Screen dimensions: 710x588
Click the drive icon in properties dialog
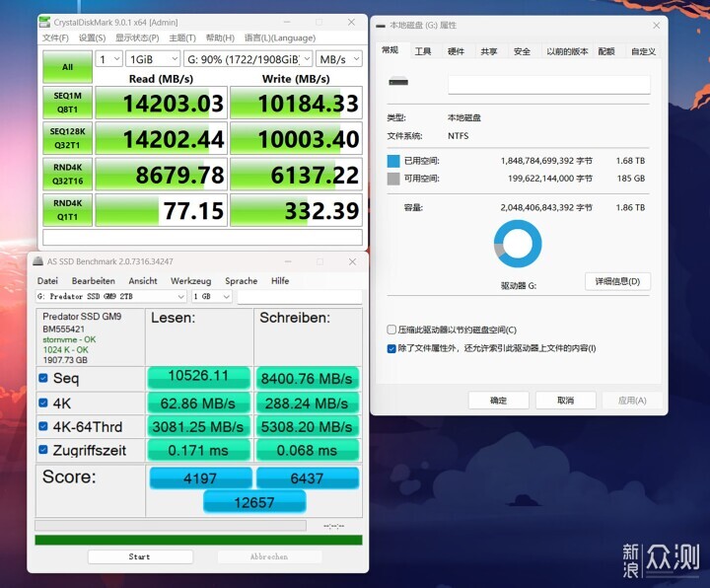[x=398, y=82]
